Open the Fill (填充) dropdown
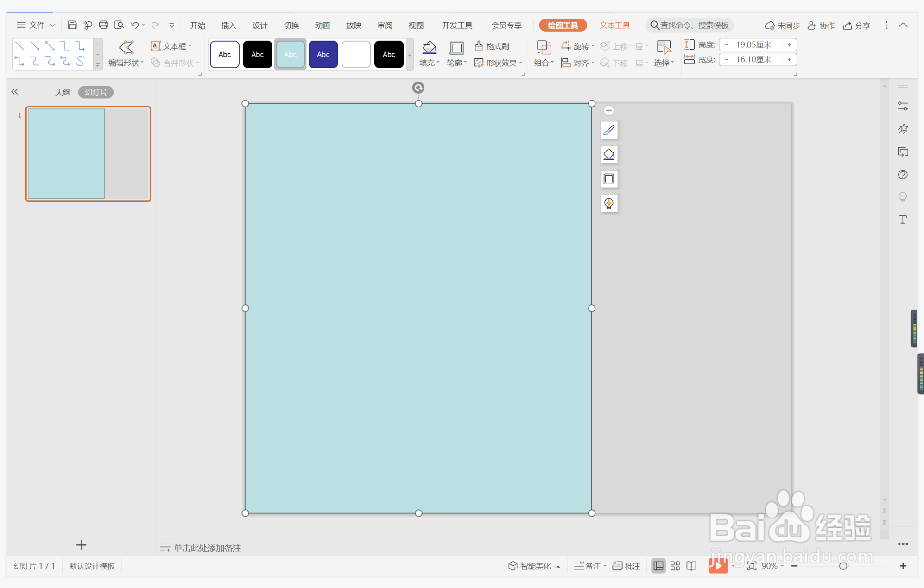The width and height of the screenshot is (924, 588). (429, 63)
